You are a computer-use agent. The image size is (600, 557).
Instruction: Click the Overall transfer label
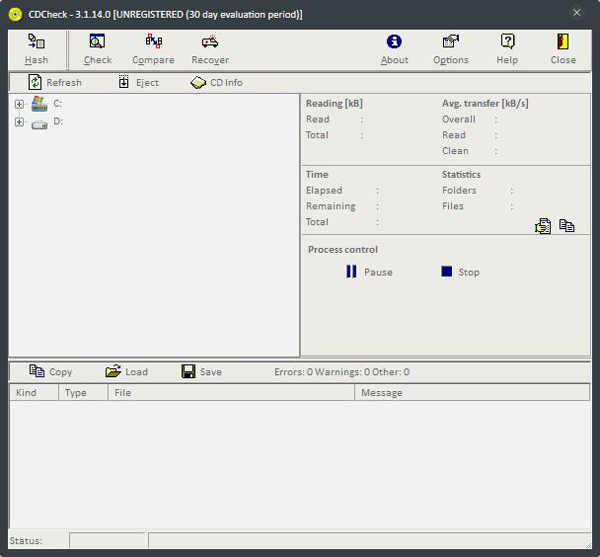coord(459,119)
